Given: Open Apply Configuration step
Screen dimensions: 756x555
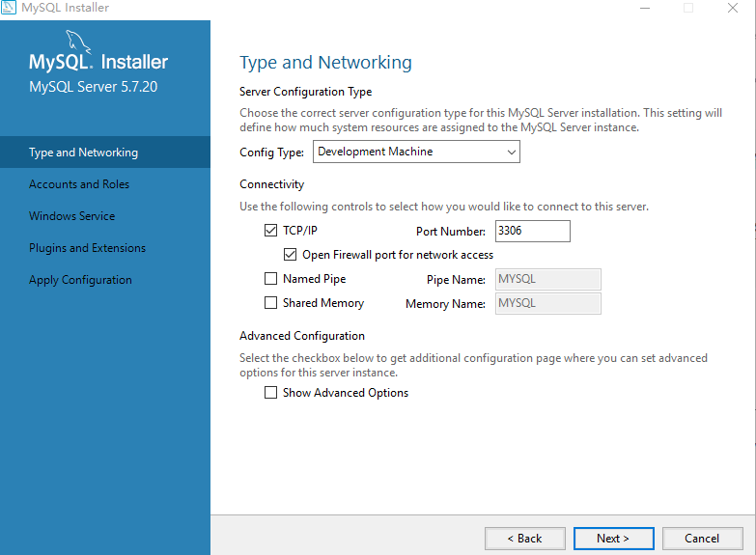Looking at the screenshot, I should pos(80,280).
